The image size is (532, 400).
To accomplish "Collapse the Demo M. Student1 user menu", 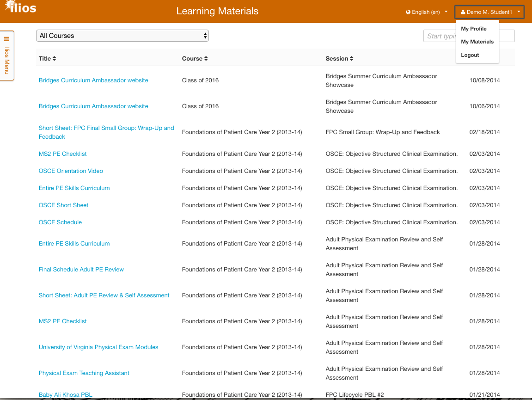I will click(489, 12).
